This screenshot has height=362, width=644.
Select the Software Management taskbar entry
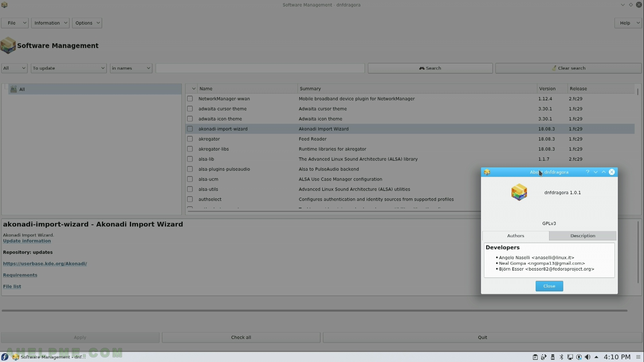click(x=50, y=357)
